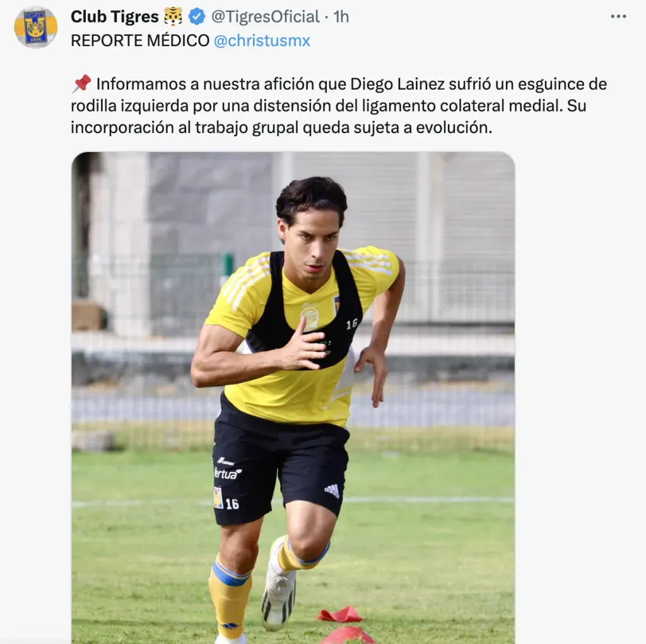Open the @TigresOficial handle
This screenshot has width=646, height=644.
pos(266,16)
